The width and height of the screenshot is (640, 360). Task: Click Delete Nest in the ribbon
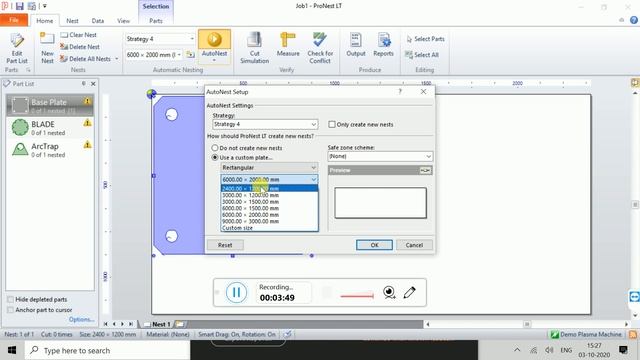tap(80, 47)
